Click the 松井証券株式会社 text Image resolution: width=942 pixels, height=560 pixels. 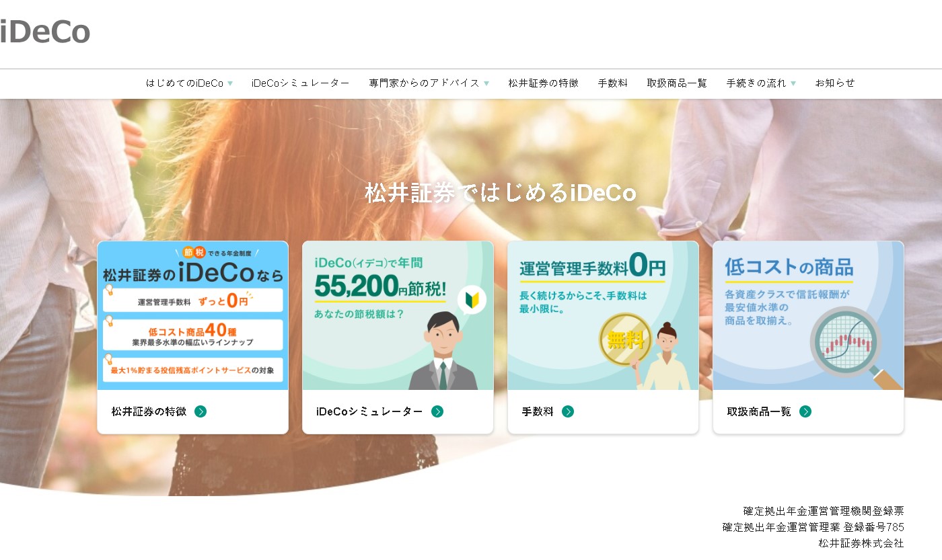pos(861,543)
